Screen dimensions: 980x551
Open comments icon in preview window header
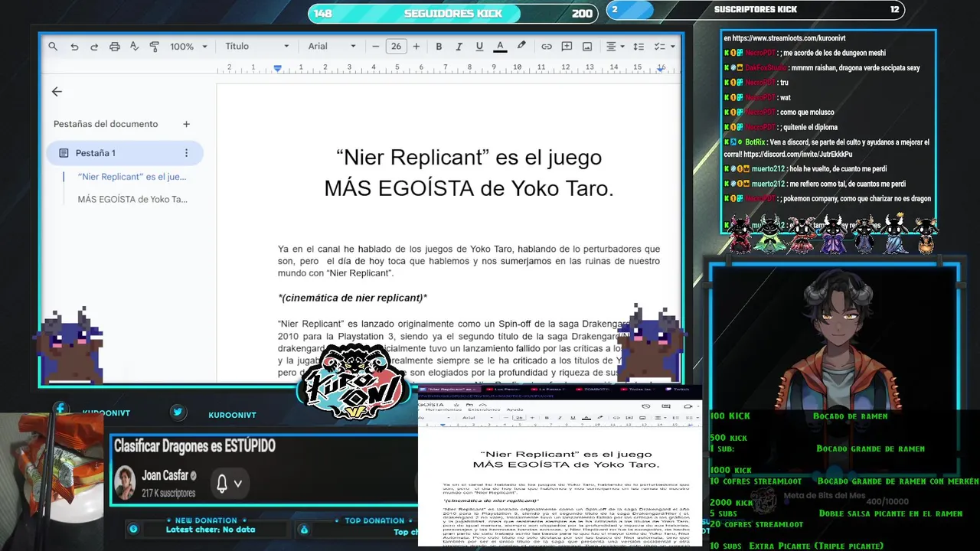pyautogui.click(x=667, y=406)
